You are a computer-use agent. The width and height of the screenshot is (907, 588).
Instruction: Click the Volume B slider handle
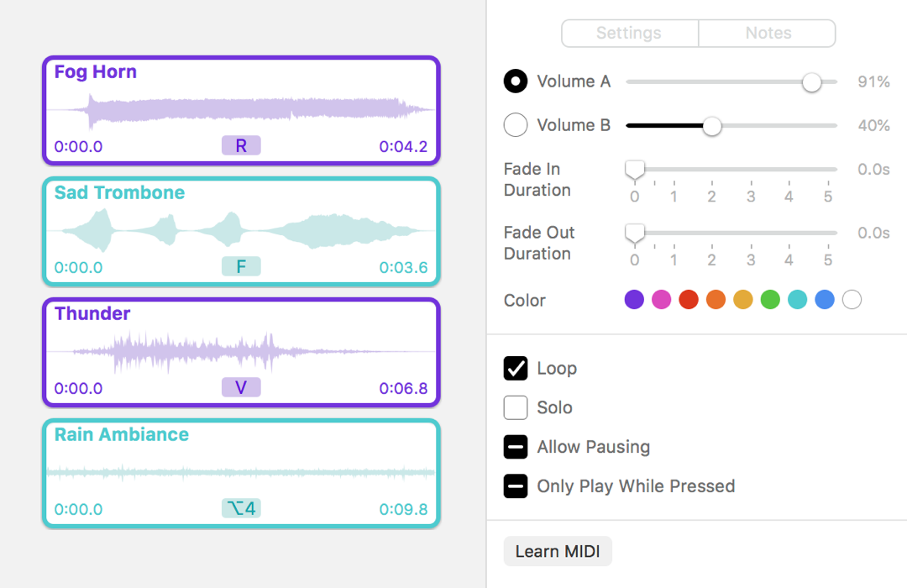pos(712,126)
